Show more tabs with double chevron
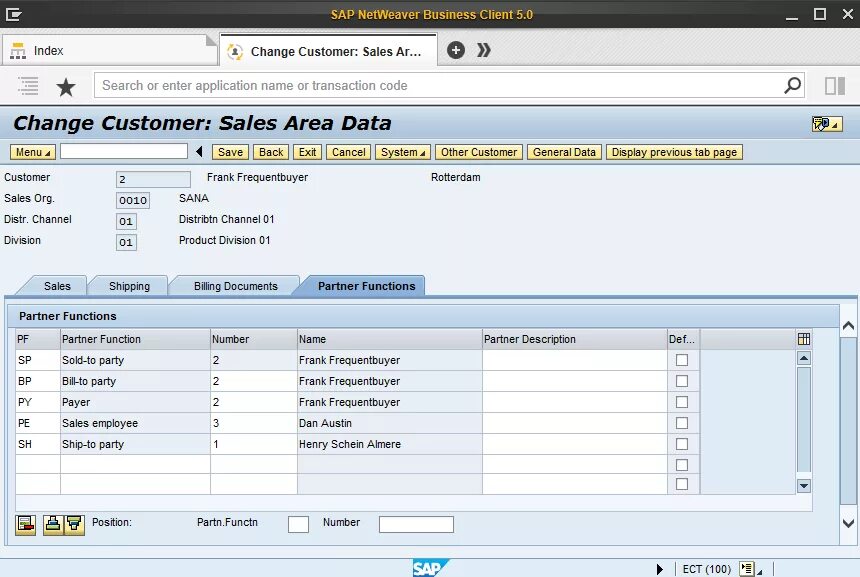Viewport: 860px width, 577px height. click(483, 50)
